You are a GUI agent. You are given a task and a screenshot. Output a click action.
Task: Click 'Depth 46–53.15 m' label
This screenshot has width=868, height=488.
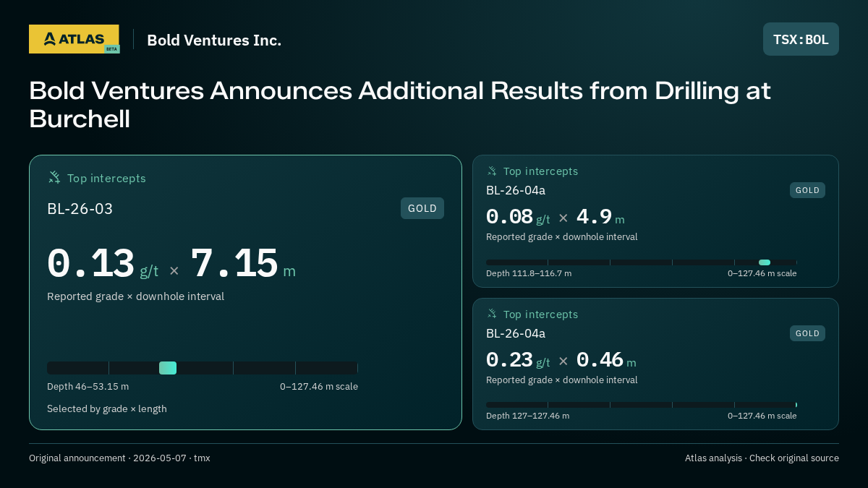(88, 386)
